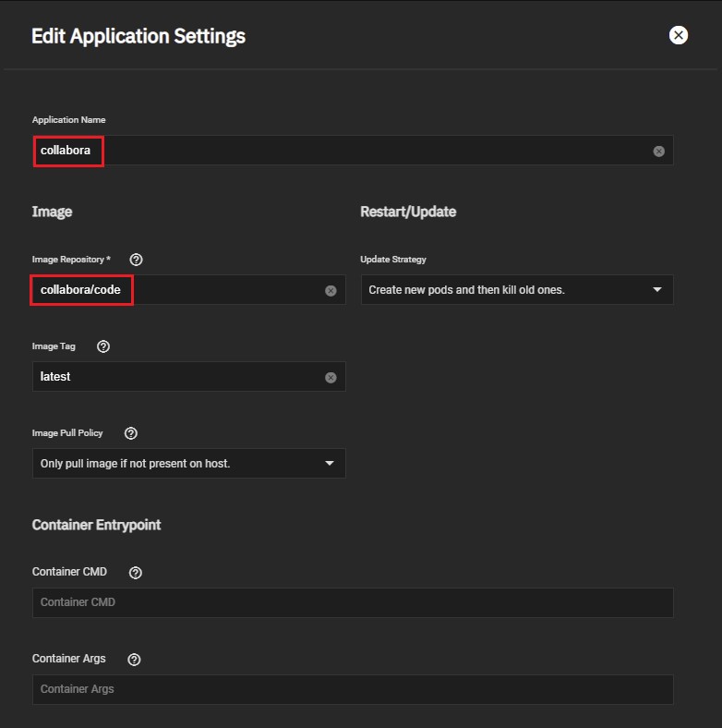Image resolution: width=722 pixels, height=728 pixels.
Task: Click the Container Entrypoint section heading
Action: pos(96,525)
